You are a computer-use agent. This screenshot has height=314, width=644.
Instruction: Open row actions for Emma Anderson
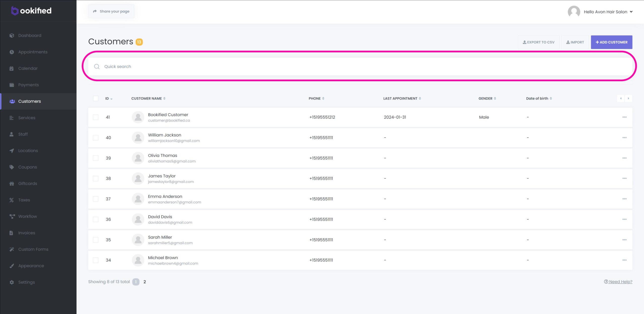624,199
